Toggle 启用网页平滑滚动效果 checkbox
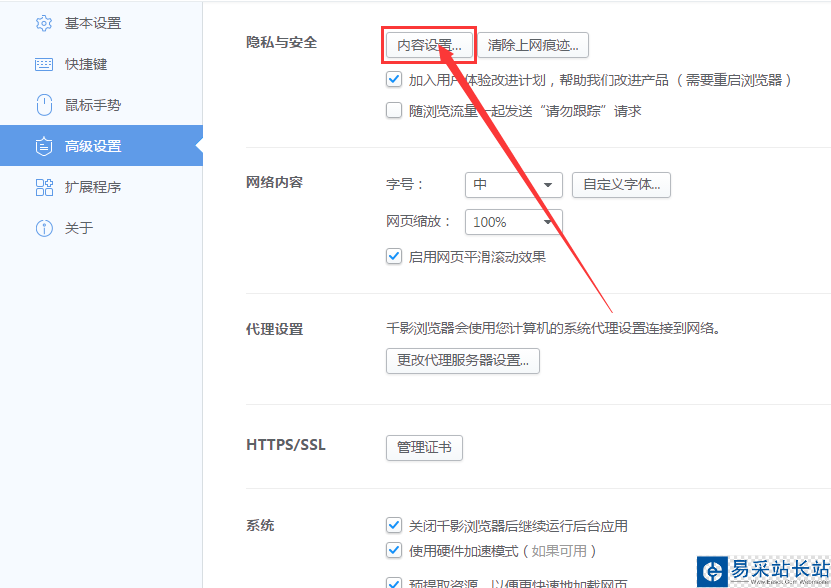Image resolution: width=831 pixels, height=588 pixels. (394, 257)
